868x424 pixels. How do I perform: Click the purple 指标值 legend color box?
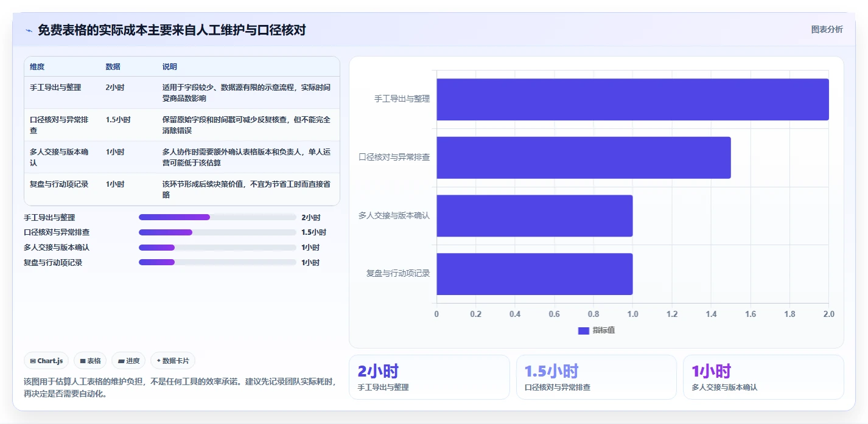[584, 330]
